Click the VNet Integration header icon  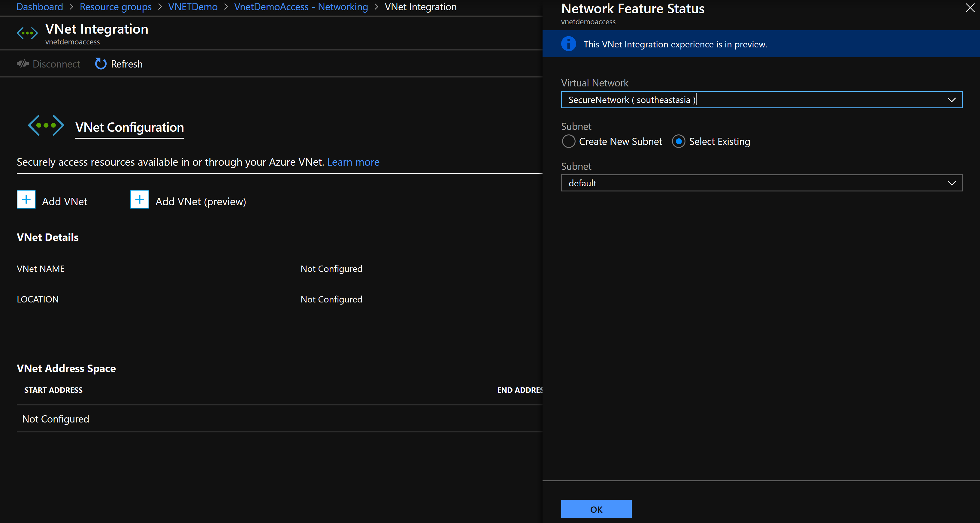(27, 33)
